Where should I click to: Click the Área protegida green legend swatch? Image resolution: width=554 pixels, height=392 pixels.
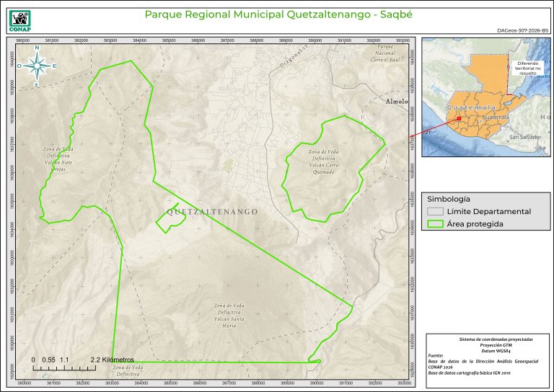coord(434,224)
